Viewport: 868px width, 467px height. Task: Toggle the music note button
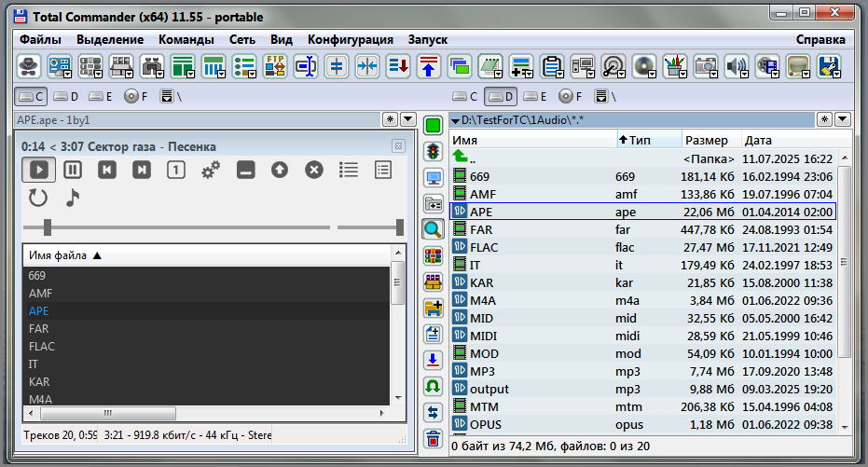click(x=73, y=198)
